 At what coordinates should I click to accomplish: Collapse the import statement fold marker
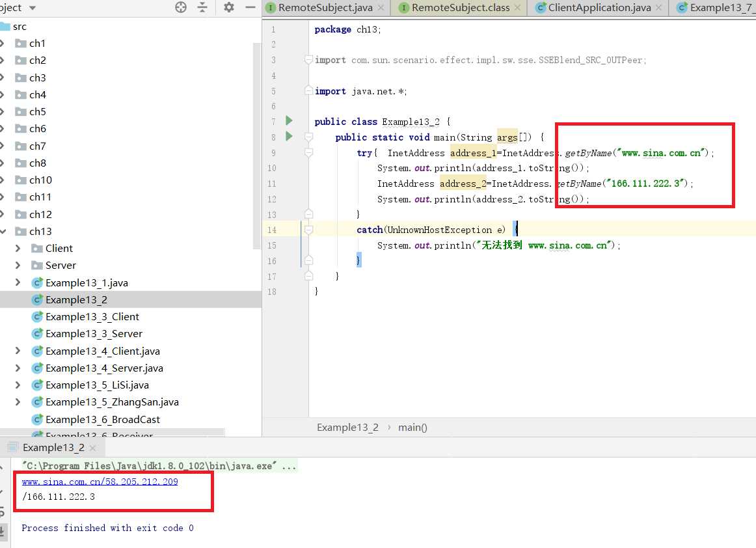[309, 60]
